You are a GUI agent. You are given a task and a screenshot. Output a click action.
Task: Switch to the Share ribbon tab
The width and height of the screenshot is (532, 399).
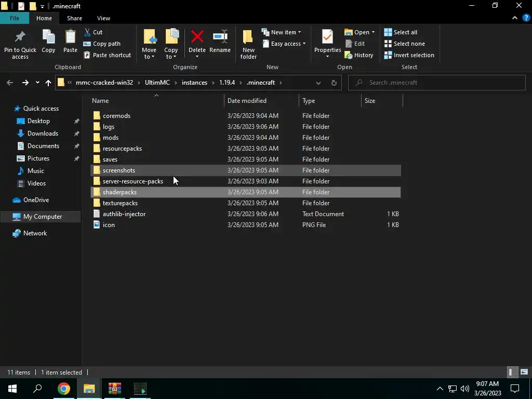[74, 18]
